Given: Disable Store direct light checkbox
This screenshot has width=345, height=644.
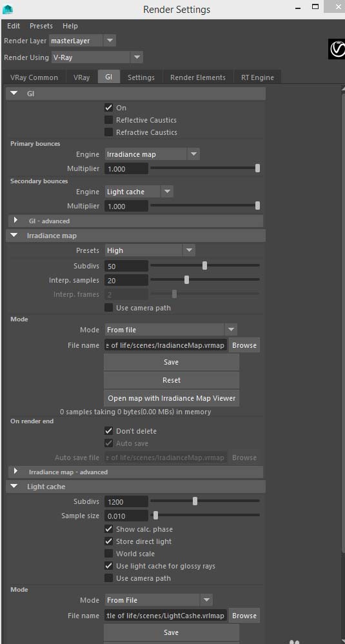Looking at the screenshot, I should (109, 541).
